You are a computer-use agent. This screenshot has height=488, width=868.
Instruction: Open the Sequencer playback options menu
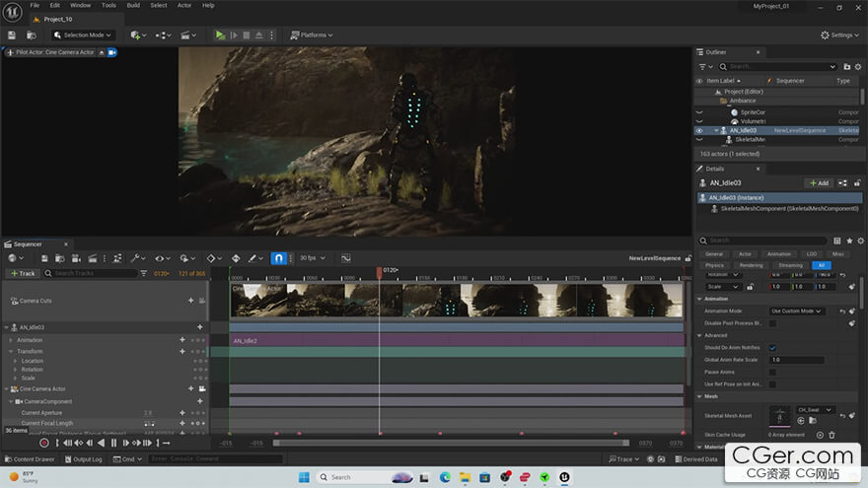[x=187, y=258]
